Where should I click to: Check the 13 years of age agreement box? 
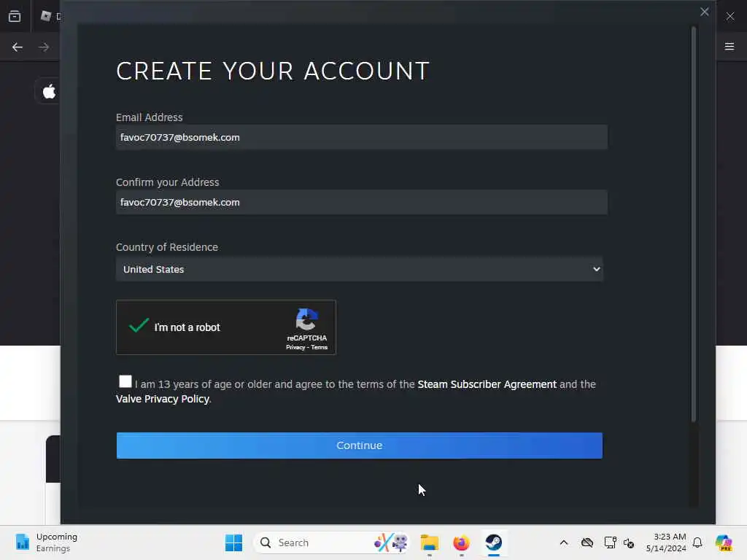pyautogui.click(x=125, y=381)
